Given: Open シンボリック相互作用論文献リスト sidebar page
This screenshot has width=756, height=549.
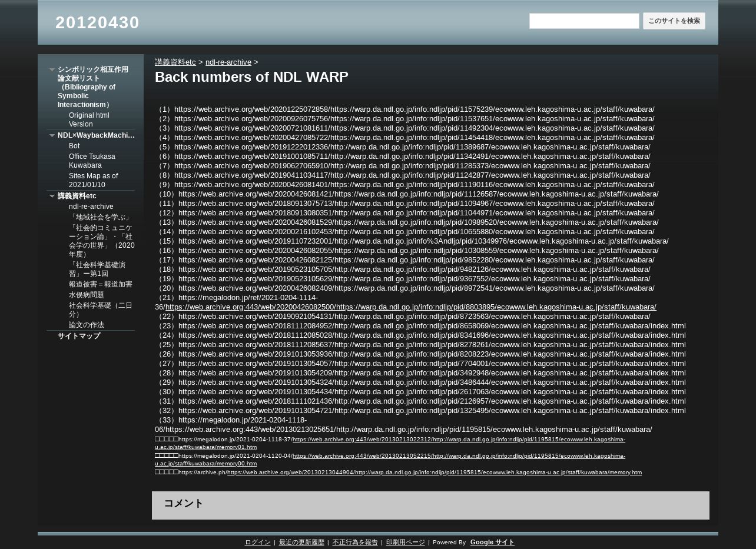Looking at the screenshot, I should 93,87.
